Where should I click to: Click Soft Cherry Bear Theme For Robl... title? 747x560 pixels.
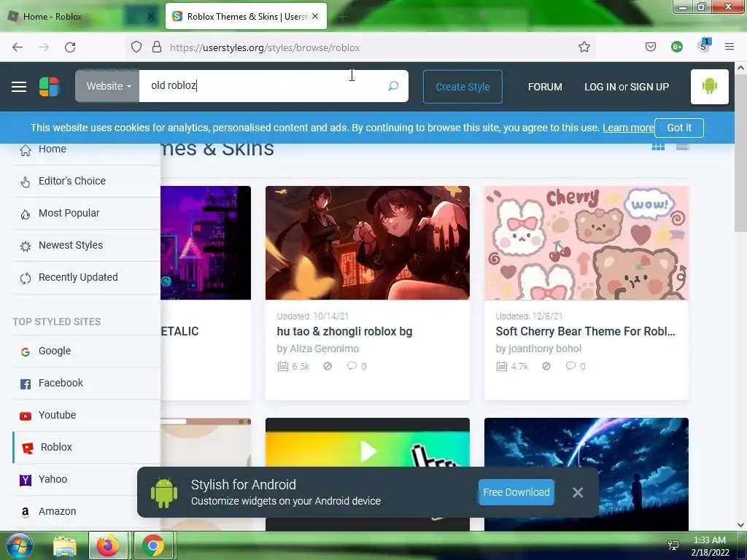click(x=585, y=332)
